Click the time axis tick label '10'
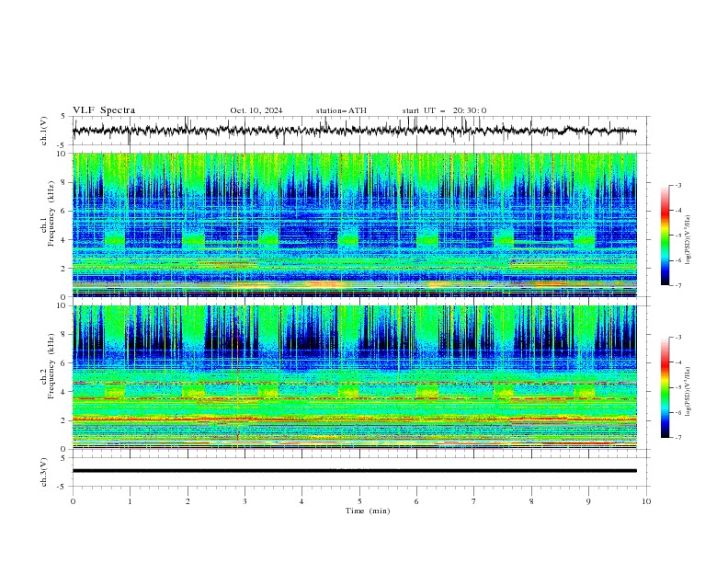The image size is (728, 563). (x=646, y=501)
